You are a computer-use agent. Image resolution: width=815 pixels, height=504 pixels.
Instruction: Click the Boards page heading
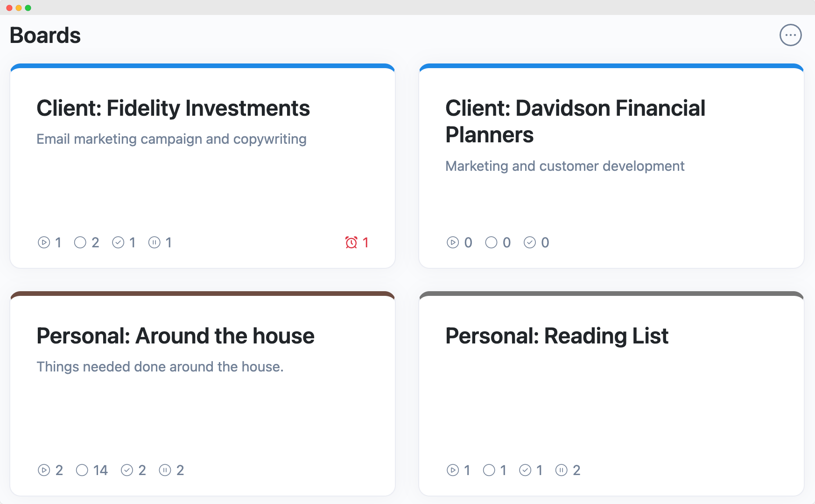45,35
